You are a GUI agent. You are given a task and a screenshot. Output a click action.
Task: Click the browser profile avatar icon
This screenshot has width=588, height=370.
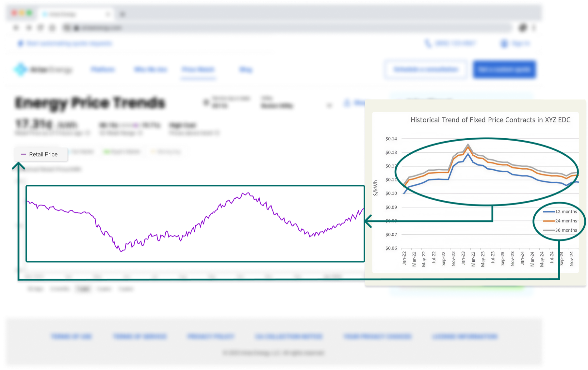[x=523, y=28]
